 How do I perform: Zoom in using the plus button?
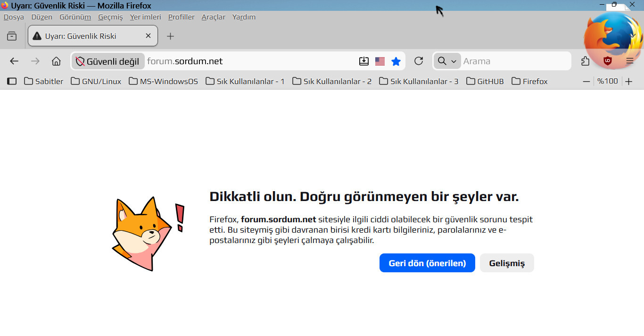click(629, 81)
